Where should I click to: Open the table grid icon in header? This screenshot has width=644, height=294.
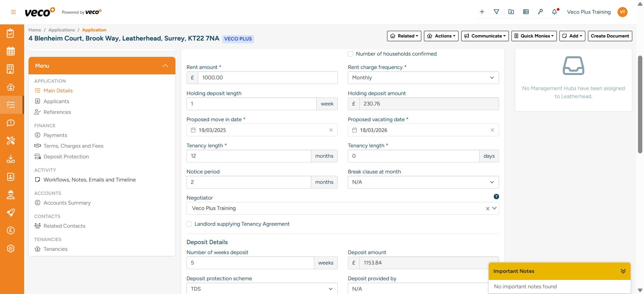point(526,12)
